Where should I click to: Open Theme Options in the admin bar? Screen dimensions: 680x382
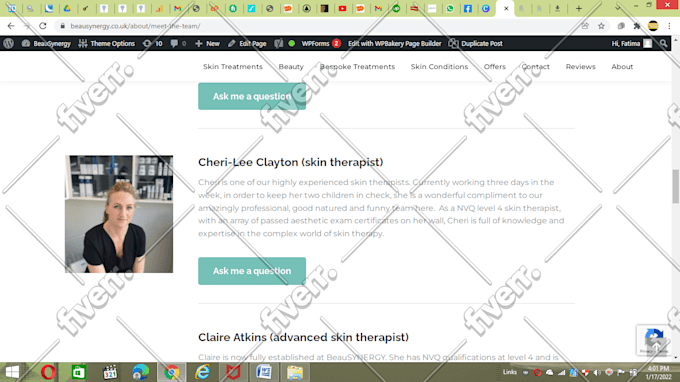click(x=107, y=43)
